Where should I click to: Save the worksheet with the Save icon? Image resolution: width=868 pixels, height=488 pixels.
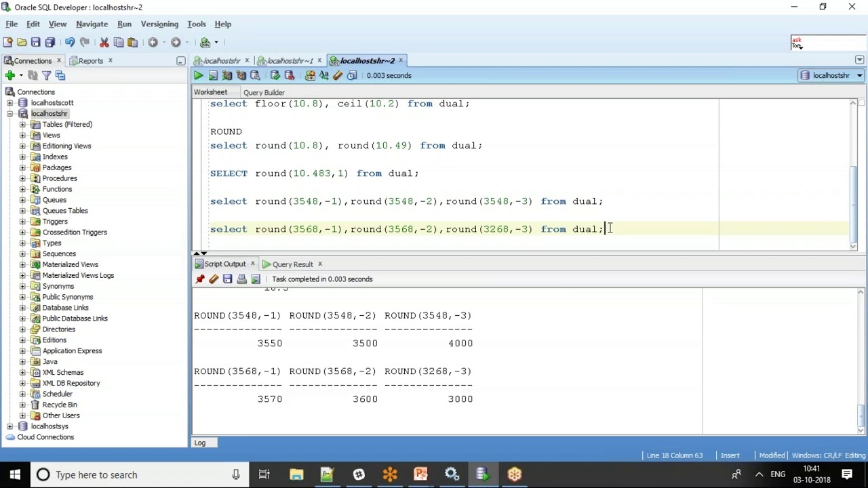pos(36,42)
